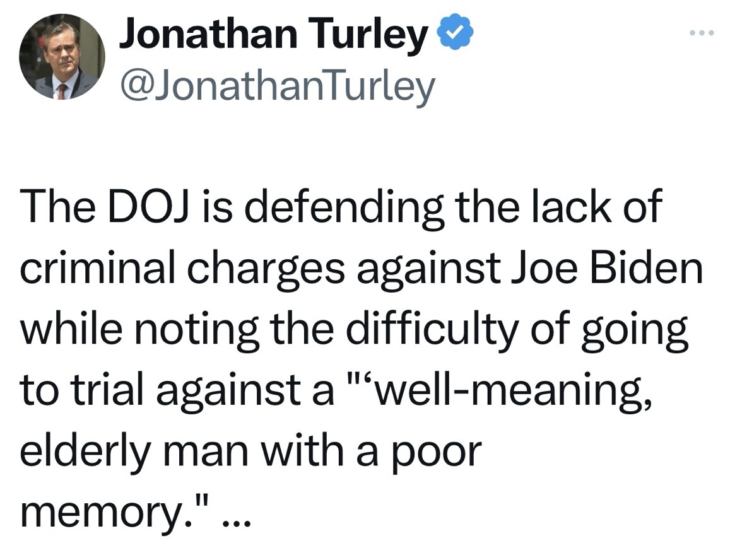Open the @JonathanTurley handle link

pos(278,86)
